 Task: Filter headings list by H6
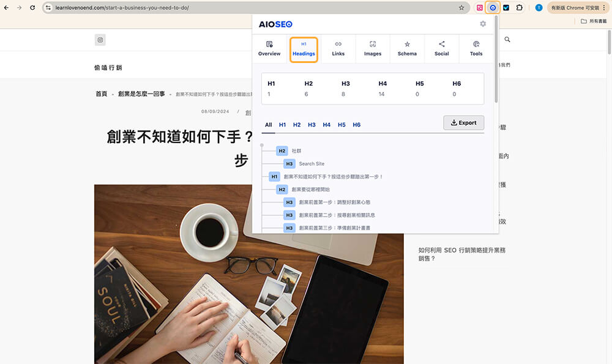click(x=356, y=125)
